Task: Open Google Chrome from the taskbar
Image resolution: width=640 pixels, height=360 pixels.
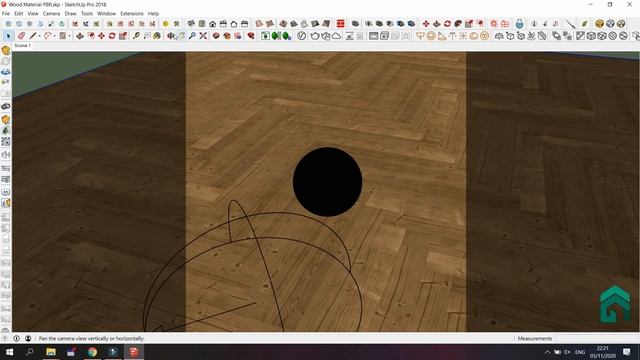Action: tap(92, 352)
